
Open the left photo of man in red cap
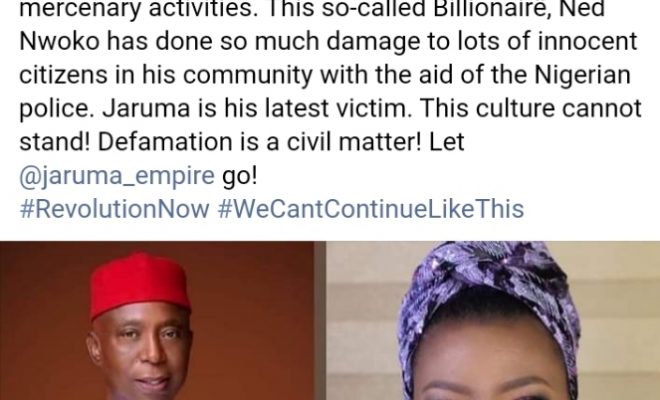point(157,320)
